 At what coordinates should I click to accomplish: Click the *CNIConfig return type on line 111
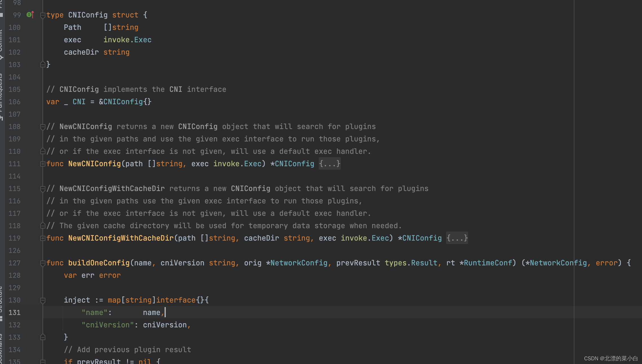[292, 164]
